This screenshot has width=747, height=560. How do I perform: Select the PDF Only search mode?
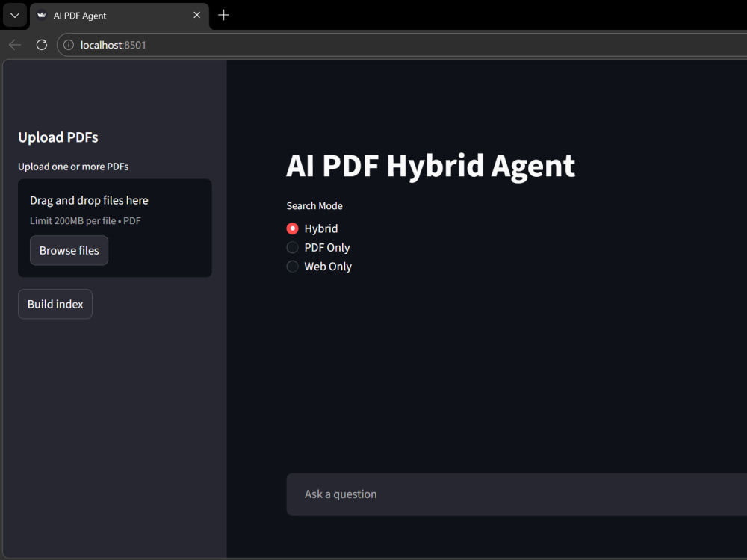318,248
